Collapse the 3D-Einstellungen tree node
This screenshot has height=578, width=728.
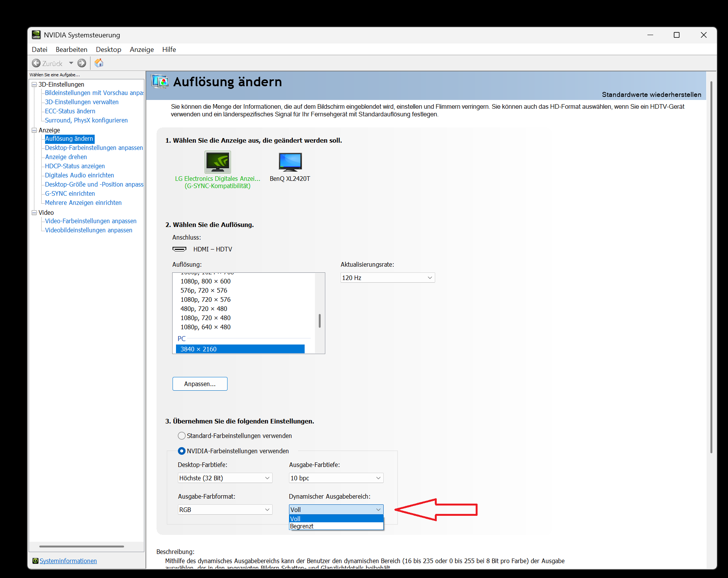coord(34,84)
